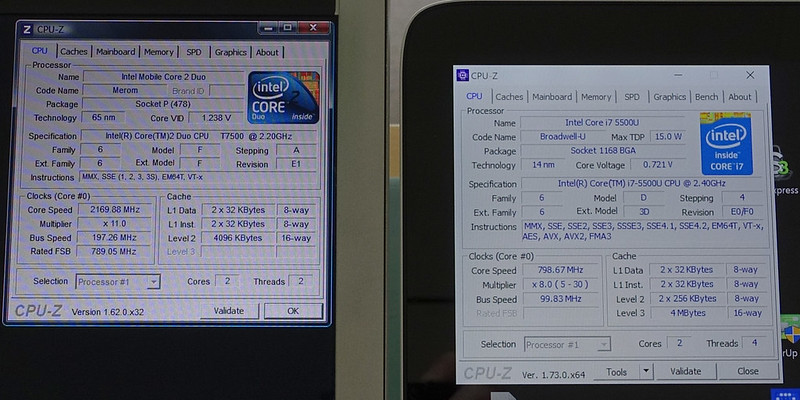The image size is (800, 400).
Task: Click the 798.67 MHz core speed value
Action: pos(560,270)
